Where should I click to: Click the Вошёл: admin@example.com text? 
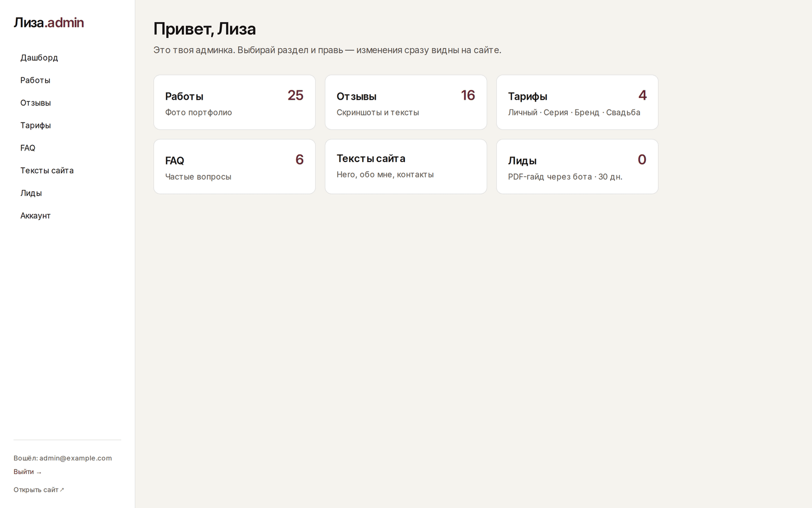[x=63, y=458]
